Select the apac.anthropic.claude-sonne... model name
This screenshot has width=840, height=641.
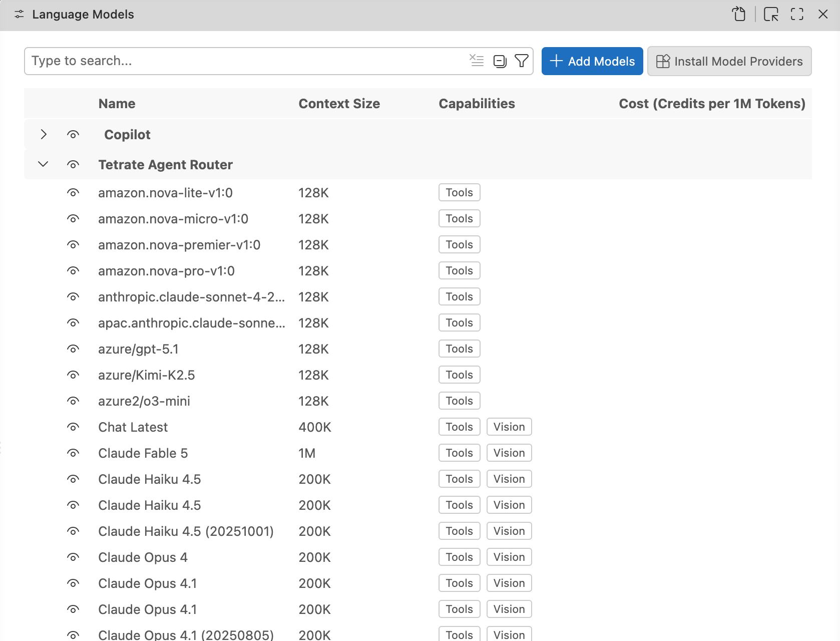tap(192, 323)
